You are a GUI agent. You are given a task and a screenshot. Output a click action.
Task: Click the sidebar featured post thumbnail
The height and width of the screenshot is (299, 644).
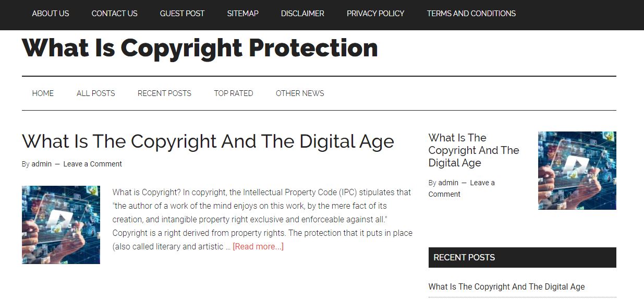(577, 171)
